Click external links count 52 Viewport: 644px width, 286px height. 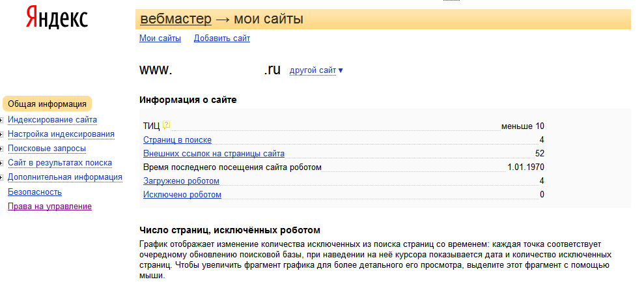(x=540, y=154)
